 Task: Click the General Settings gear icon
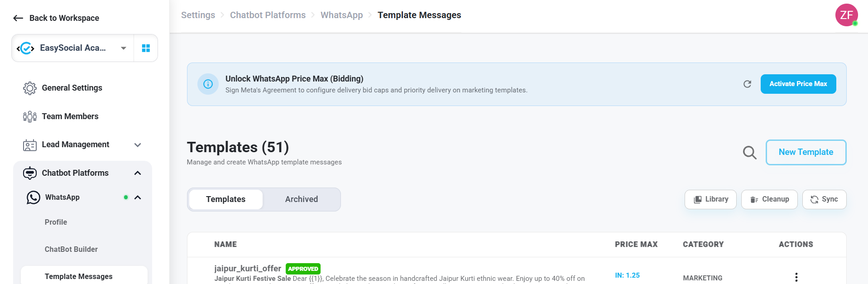pos(30,88)
